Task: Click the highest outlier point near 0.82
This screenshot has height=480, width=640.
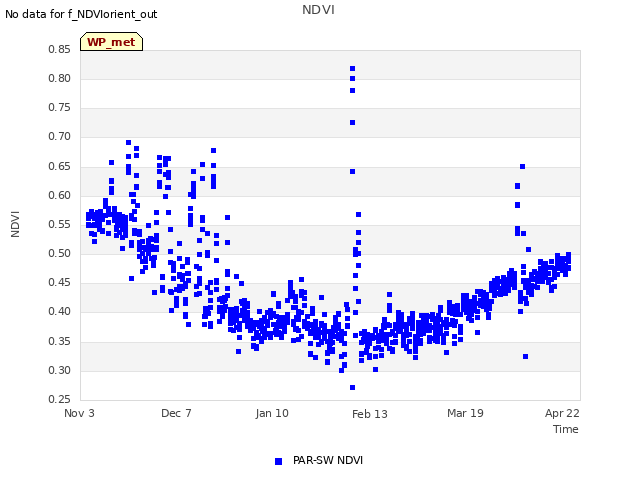Action: click(x=353, y=69)
